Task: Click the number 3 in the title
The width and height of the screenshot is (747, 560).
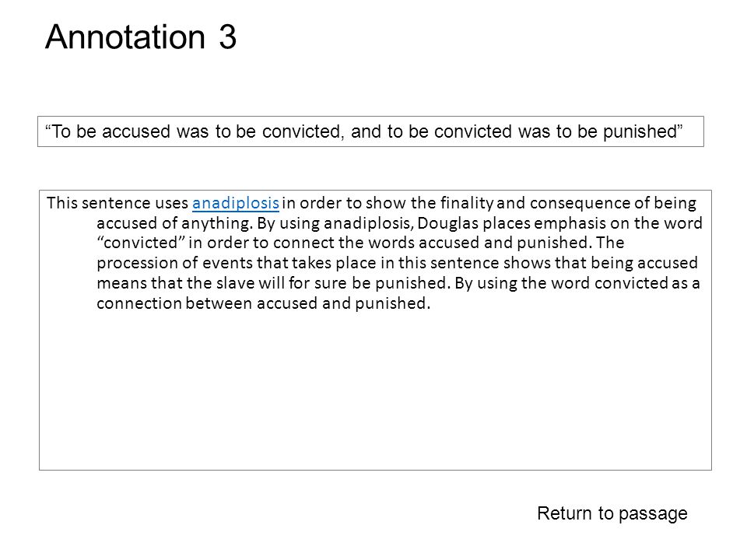Action: pyautogui.click(x=228, y=37)
